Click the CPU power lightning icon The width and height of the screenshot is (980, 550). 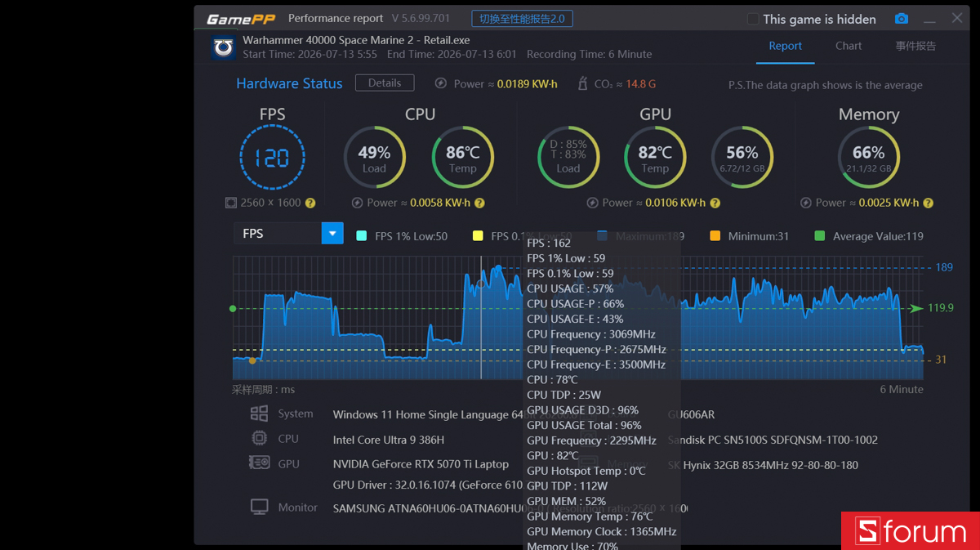tap(357, 203)
